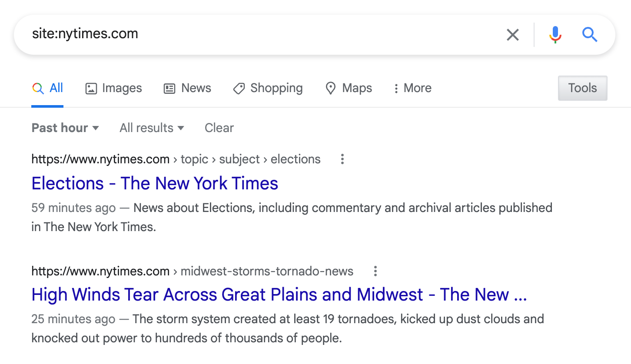This screenshot has height=364, width=631.
Task: Click the blue magnifying glass search icon
Action: coord(590,34)
